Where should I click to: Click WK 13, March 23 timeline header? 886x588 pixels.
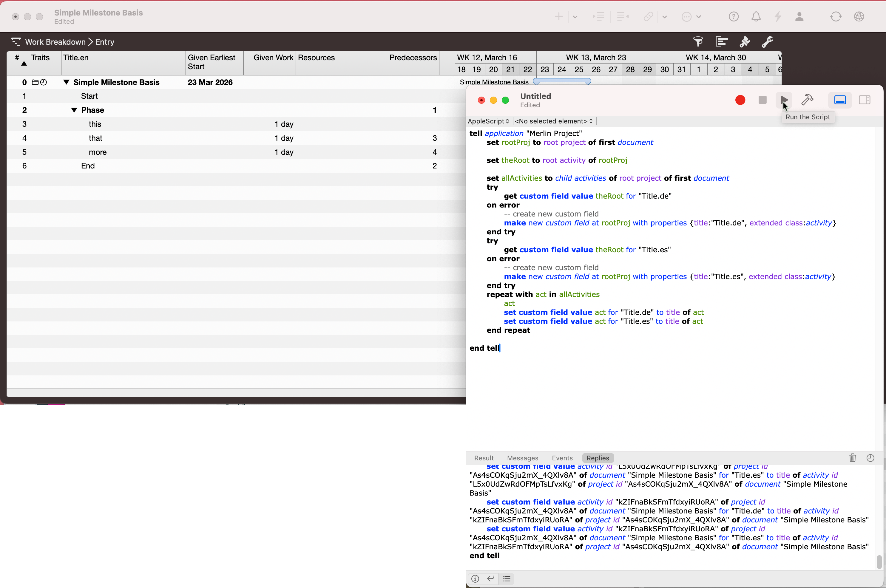pyautogui.click(x=596, y=57)
